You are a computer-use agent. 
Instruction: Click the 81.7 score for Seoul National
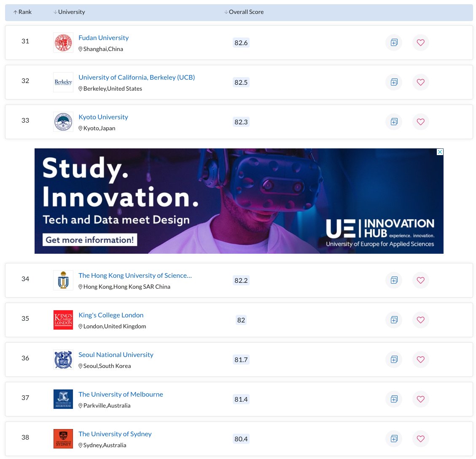[x=241, y=360]
